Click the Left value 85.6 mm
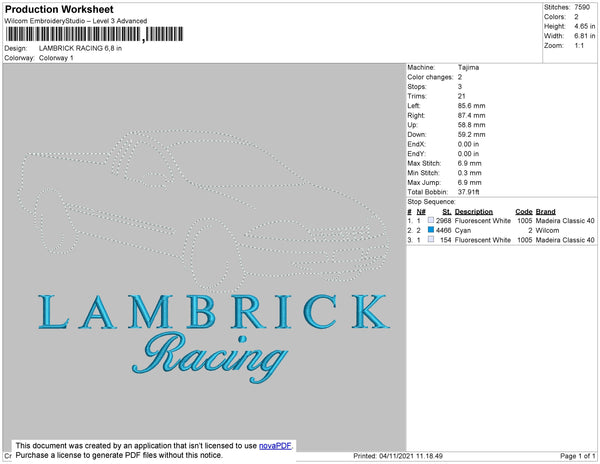The image size is (600, 464). point(471,106)
